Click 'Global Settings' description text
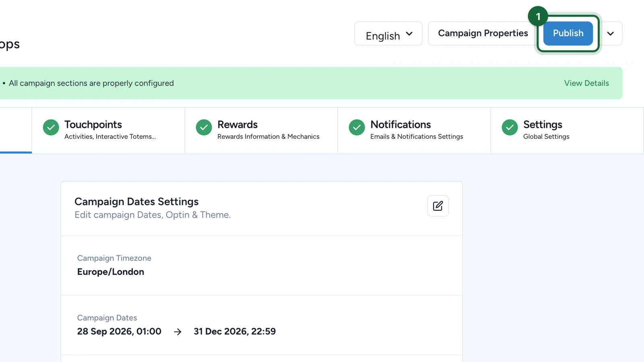Viewport: 644px width, 362px height. 546,137
